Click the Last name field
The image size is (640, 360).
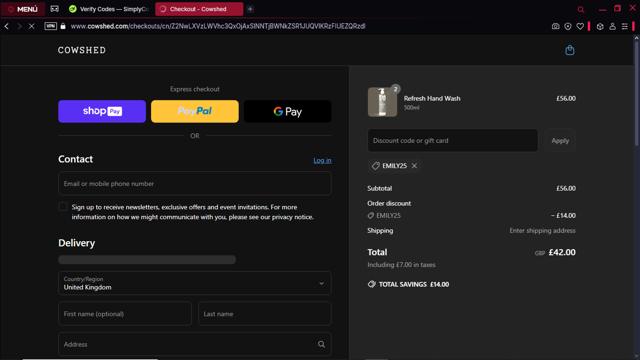[264, 313]
